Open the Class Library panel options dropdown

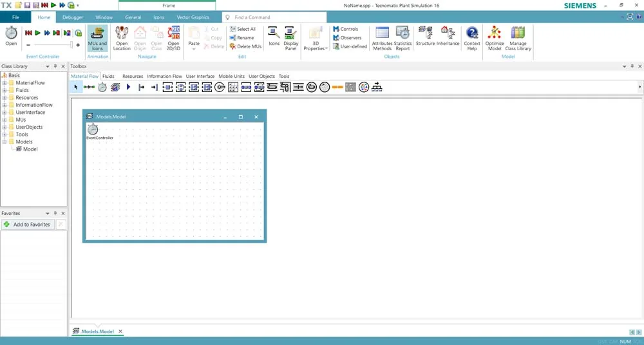click(48, 66)
